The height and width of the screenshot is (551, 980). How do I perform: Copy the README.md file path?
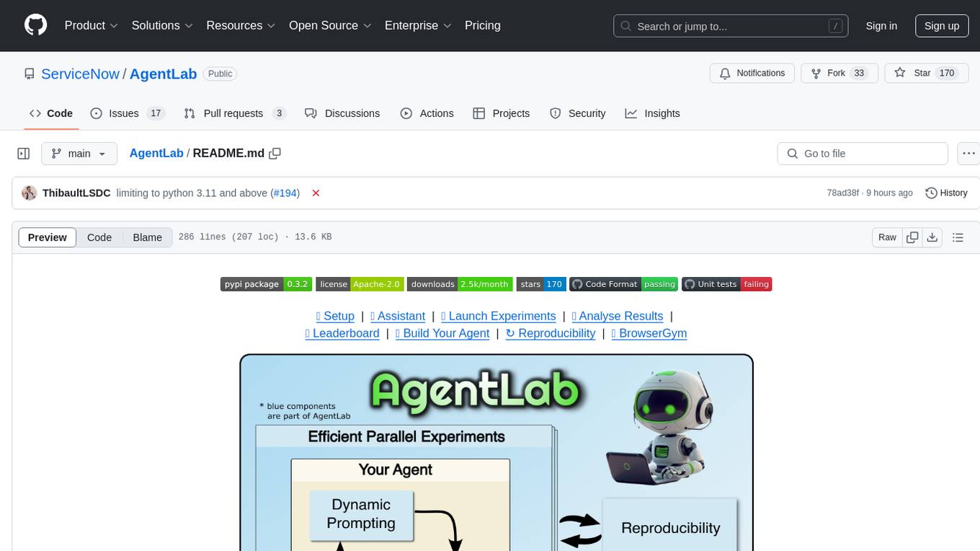tap(275, 153)
